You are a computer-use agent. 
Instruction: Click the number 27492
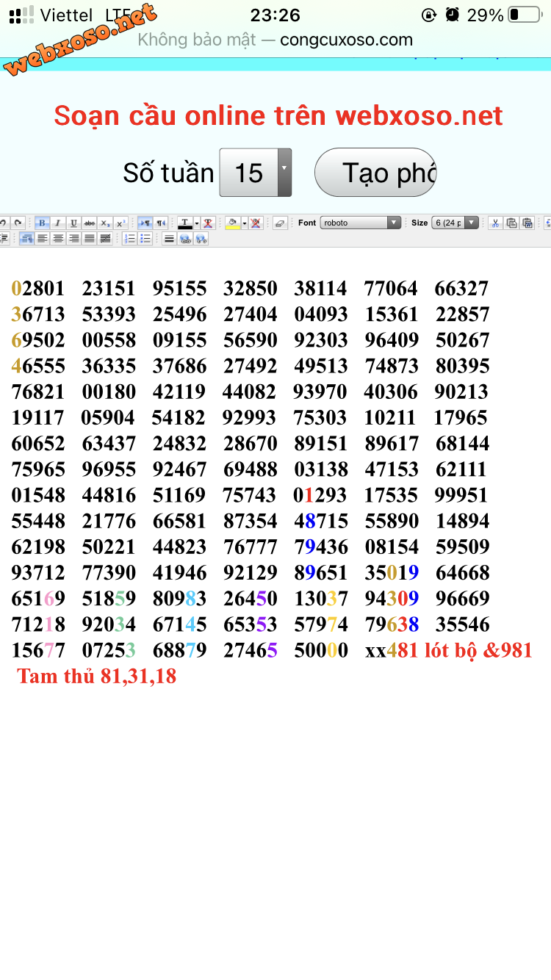click(251, 366)
